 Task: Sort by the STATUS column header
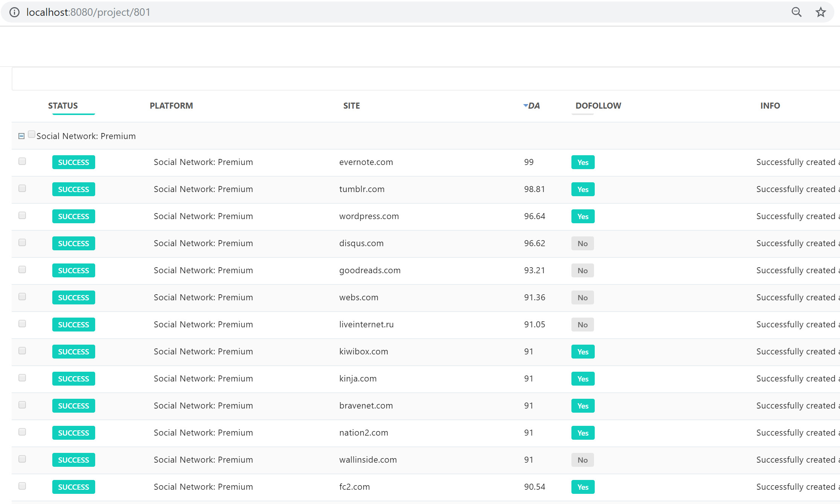pos(63,106)
